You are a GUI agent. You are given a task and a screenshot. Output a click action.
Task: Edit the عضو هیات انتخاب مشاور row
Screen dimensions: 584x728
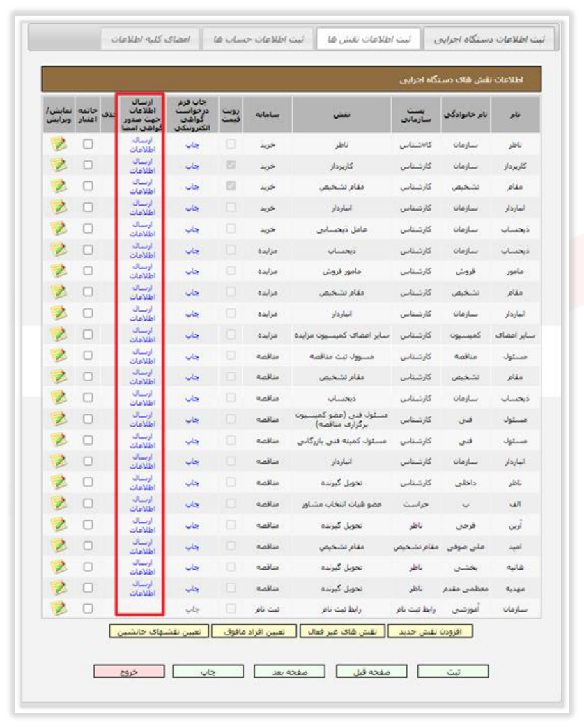(59, 503)
